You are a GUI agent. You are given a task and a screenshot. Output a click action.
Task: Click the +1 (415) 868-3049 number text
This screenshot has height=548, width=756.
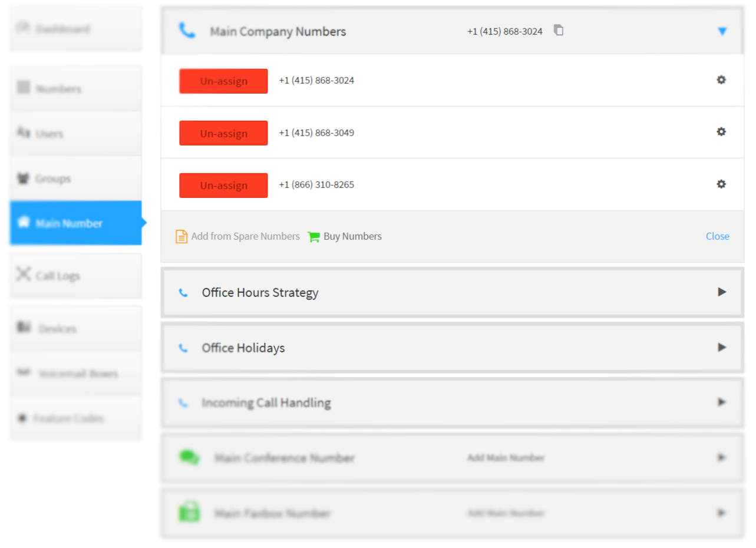pos(316,133)
